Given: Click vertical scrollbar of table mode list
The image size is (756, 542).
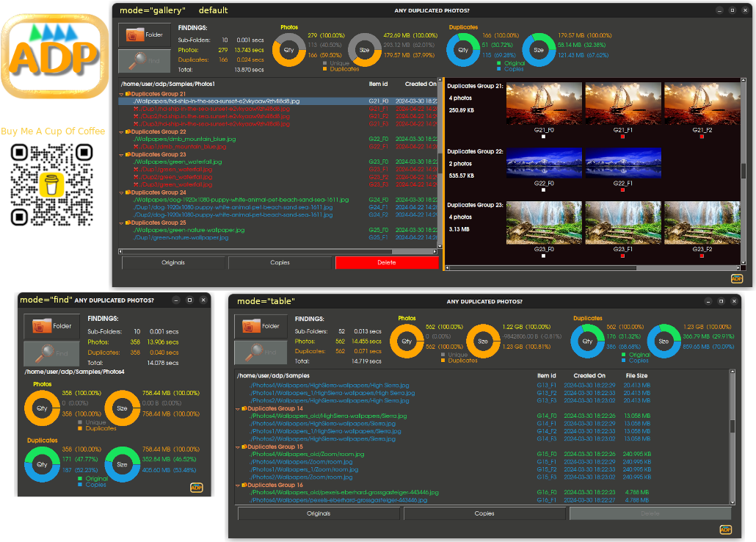Looking at the screenshot, I should click(x=733, y=437).
